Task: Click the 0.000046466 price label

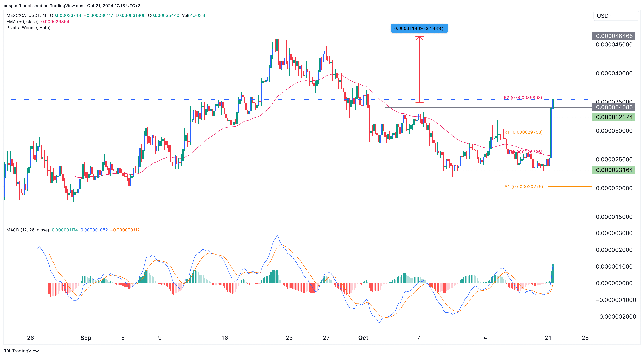Action: [614, 36]
